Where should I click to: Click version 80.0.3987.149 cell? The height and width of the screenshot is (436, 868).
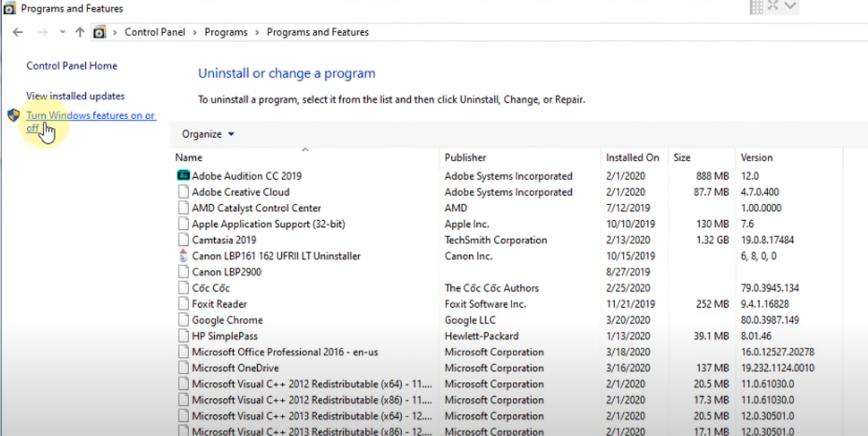click(x=770, y=321)
